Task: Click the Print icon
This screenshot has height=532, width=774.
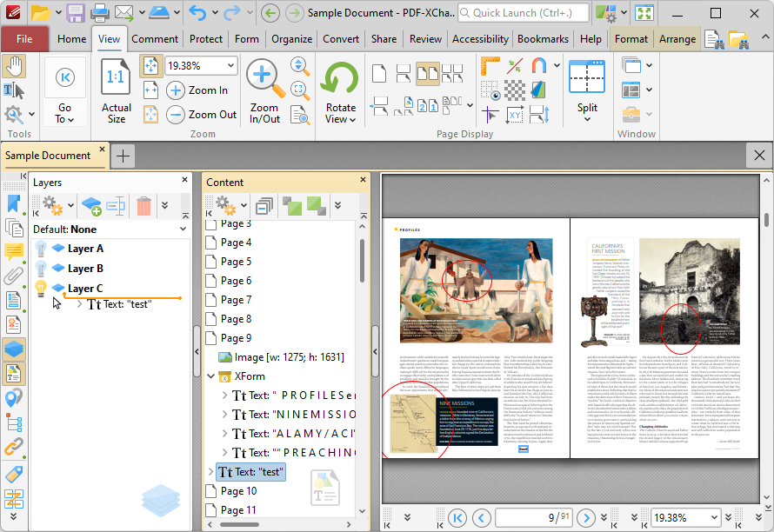Action: 99,13
